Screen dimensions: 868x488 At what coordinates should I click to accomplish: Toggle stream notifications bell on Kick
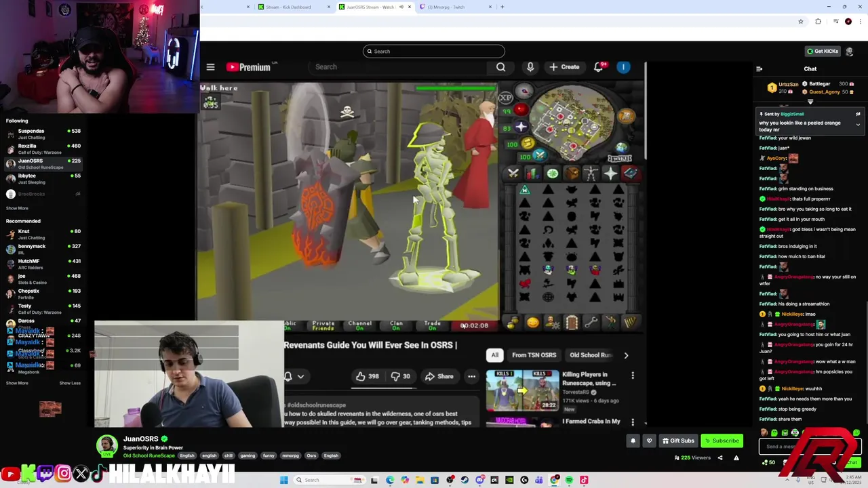click(x=633, y=441)
